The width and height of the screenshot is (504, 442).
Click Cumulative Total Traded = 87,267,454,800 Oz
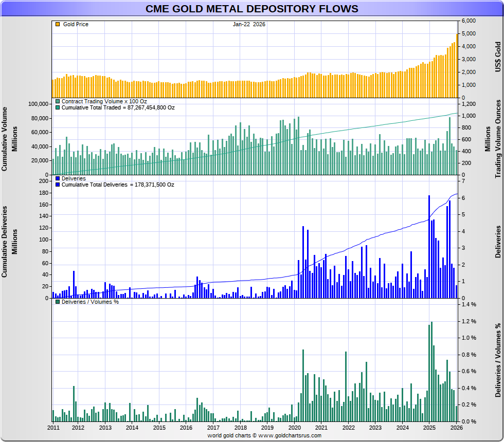118,107
